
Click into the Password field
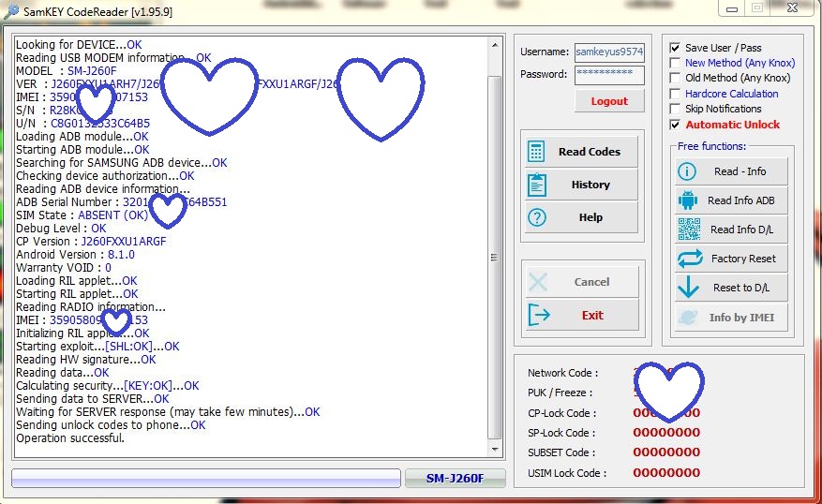click(609, 74)
